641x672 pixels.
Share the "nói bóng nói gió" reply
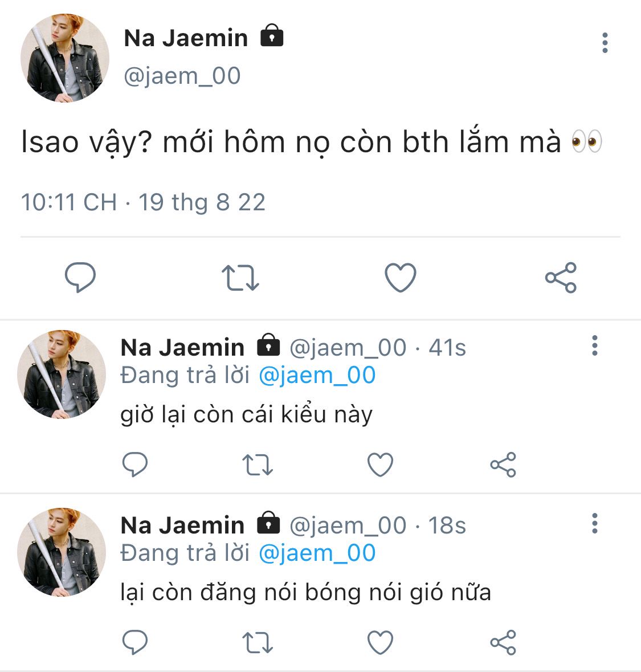(503, 643)
